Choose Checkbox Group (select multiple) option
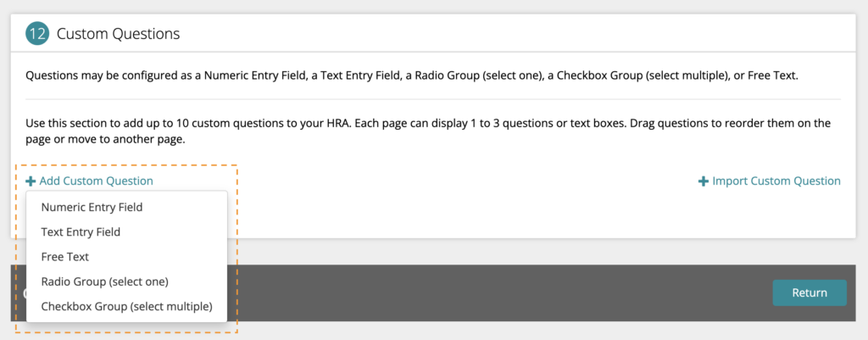The width and height of the screenshot is (868, 340). [127, 306]
